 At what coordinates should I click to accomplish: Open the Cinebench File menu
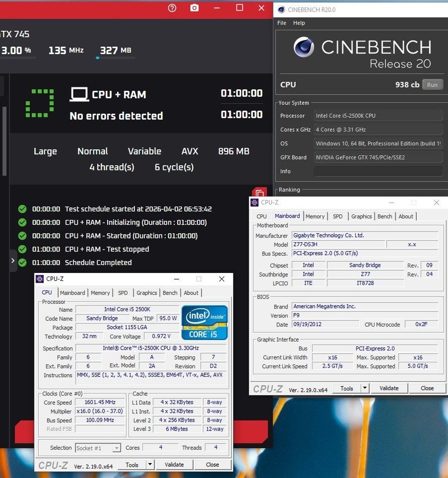coord(282,23)
